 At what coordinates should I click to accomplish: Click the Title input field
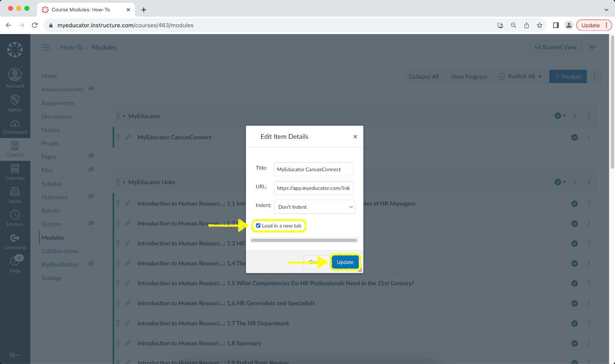pyautogui.click(x=313, y=169)
